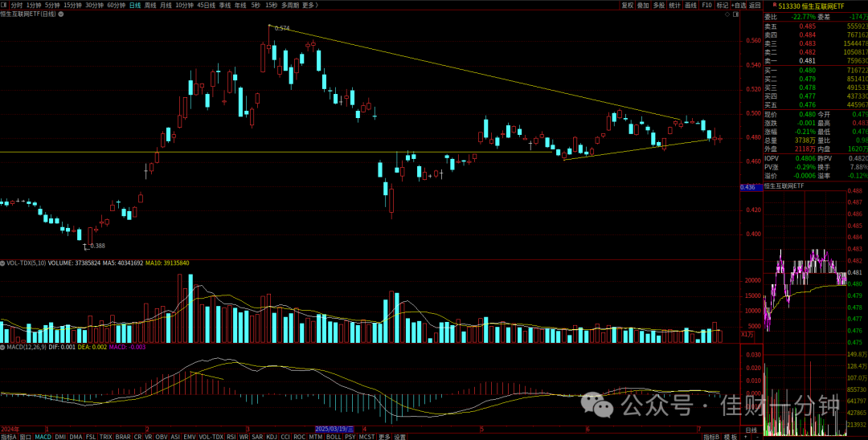Image resolution: width=868 pixels, height=440 pixels.
Task: Click the diamond marker icon above the price axis
Action: click(727, 14)
